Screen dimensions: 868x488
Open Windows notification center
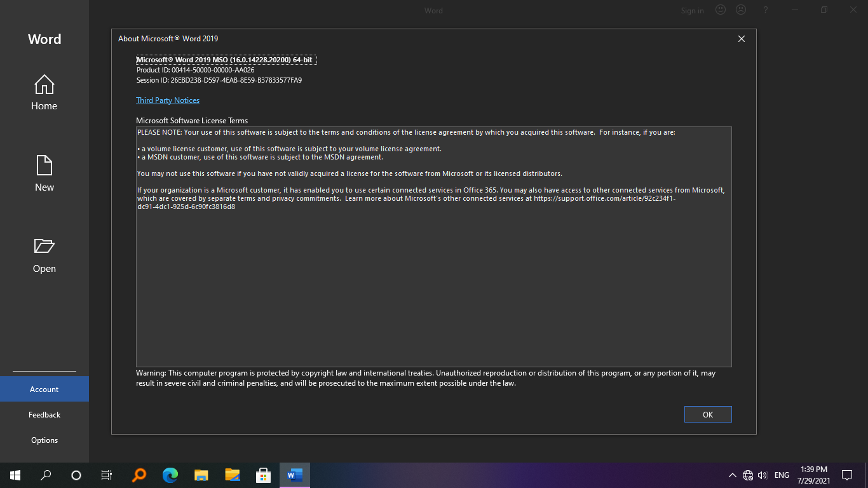847,475
